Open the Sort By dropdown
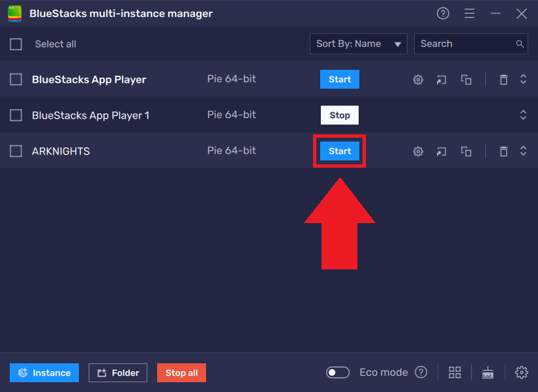Screen dimensions: 538x392 [x=358, y=44]
